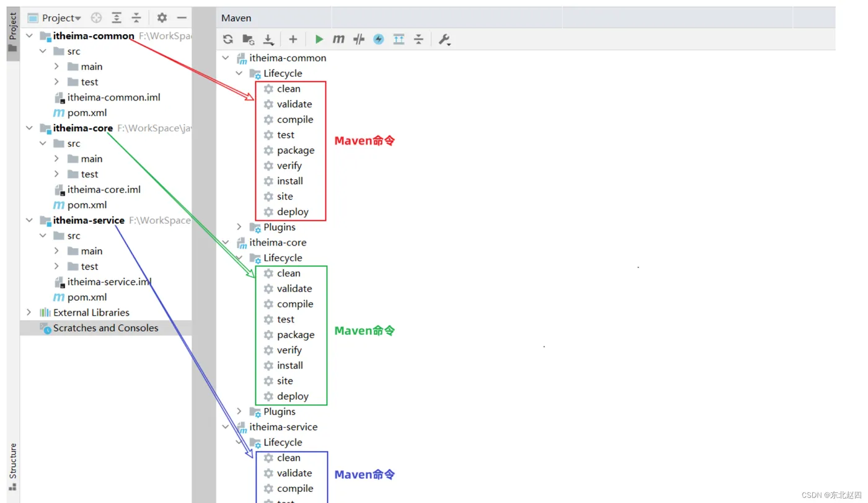Collapse Lifecycle under itheima-common in Maven
868x503 pixels.
[239, 73]
